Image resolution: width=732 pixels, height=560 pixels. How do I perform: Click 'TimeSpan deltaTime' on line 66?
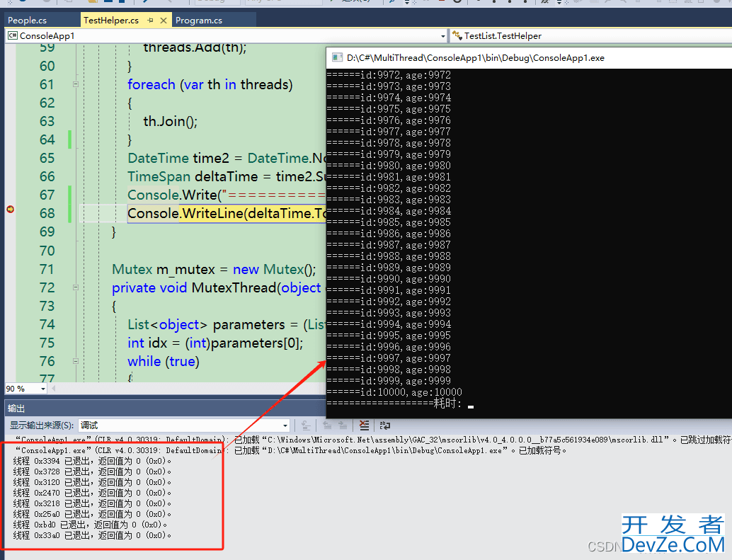coord(193,176)
